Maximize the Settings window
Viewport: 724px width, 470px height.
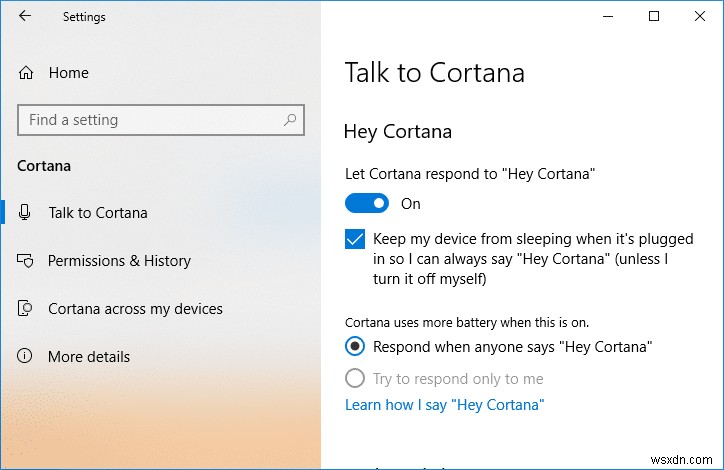click(654, 17)
